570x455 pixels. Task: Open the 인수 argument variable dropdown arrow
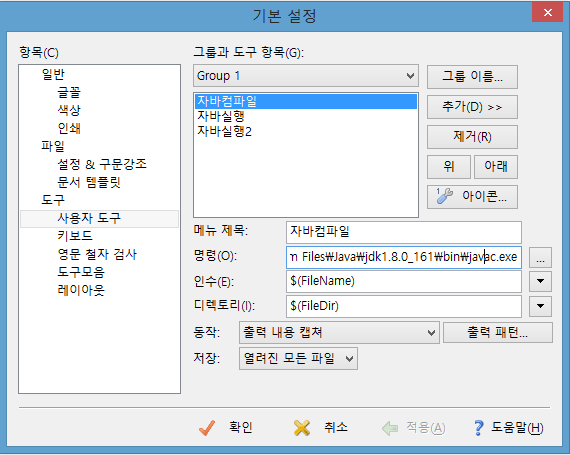point(540,281)
